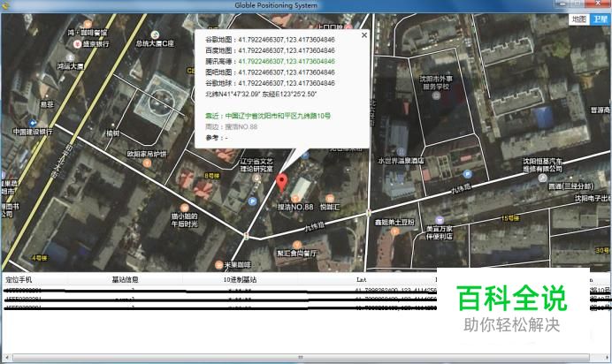
Task: Click the 九纬路 road label near 聚汇食尚餐厅
Action: pos(315,226)
